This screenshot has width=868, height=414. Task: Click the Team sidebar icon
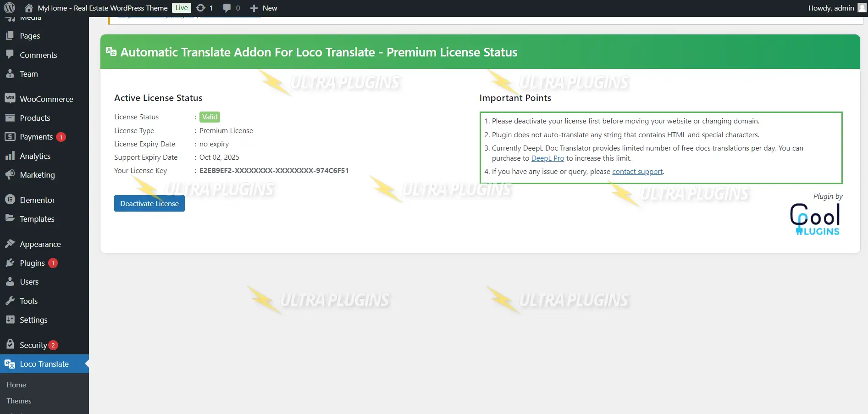(10, 73)
